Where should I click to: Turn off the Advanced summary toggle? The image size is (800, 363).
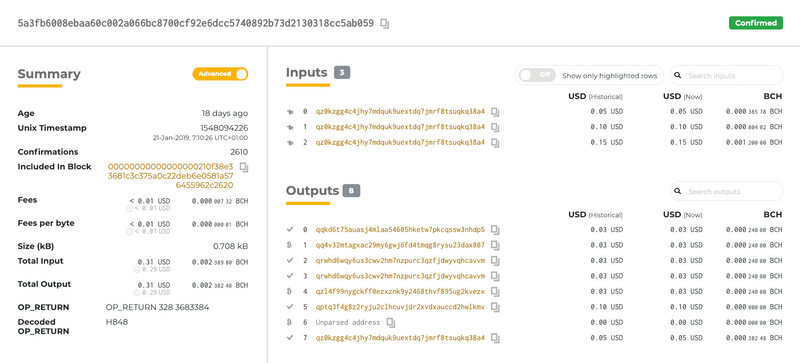click(x=220, y=74)
